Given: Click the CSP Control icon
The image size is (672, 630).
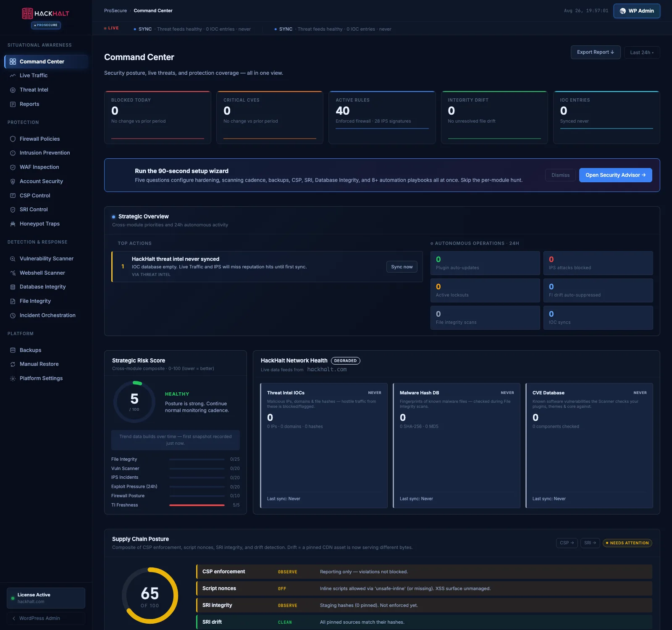Looking at the screenshot, I should pyautogui.click(x=13, y=196).
